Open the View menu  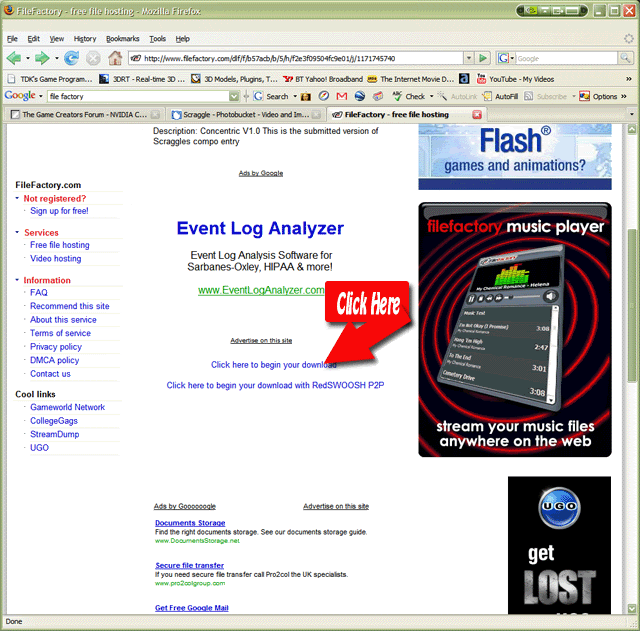57,39
